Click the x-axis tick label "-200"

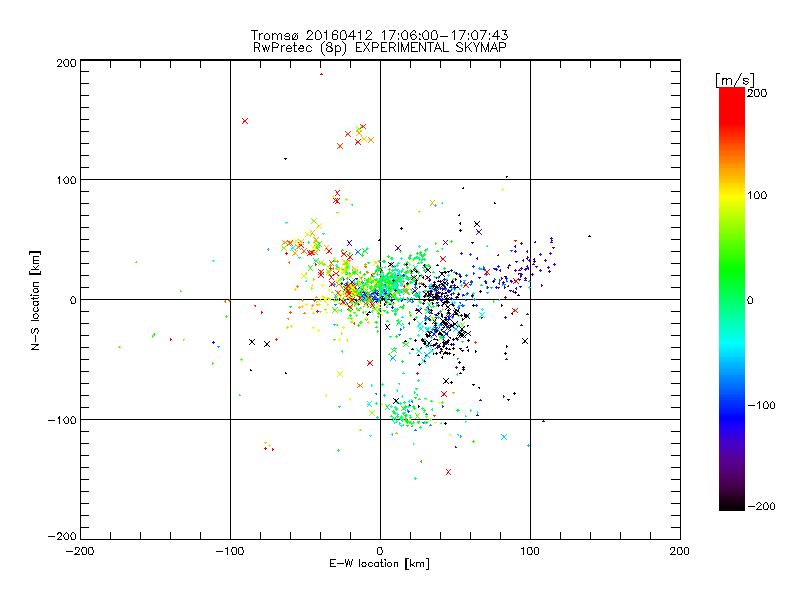pos(80,551)
